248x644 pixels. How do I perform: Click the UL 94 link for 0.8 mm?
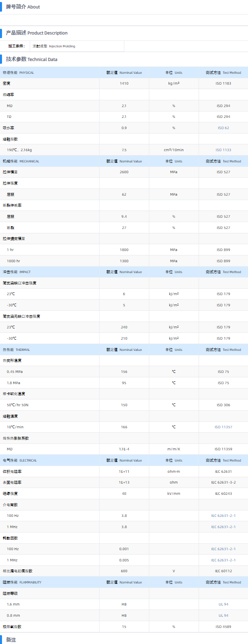(x=223, y=616)
